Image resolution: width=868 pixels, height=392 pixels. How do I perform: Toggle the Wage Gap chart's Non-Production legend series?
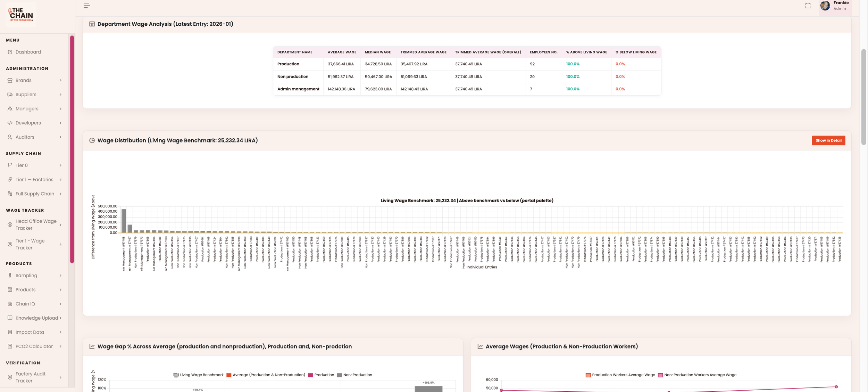(354, 375)
